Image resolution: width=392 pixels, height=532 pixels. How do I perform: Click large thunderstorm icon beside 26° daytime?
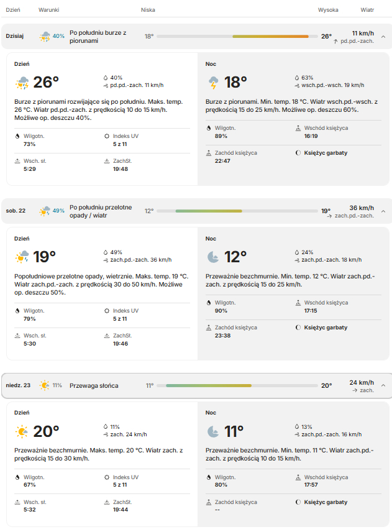[x=22, y=83]
